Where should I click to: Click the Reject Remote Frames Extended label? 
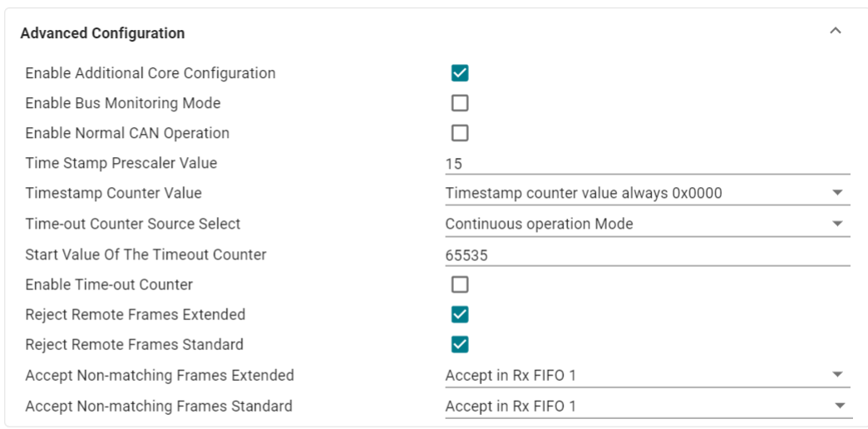(x=136, y=315)
